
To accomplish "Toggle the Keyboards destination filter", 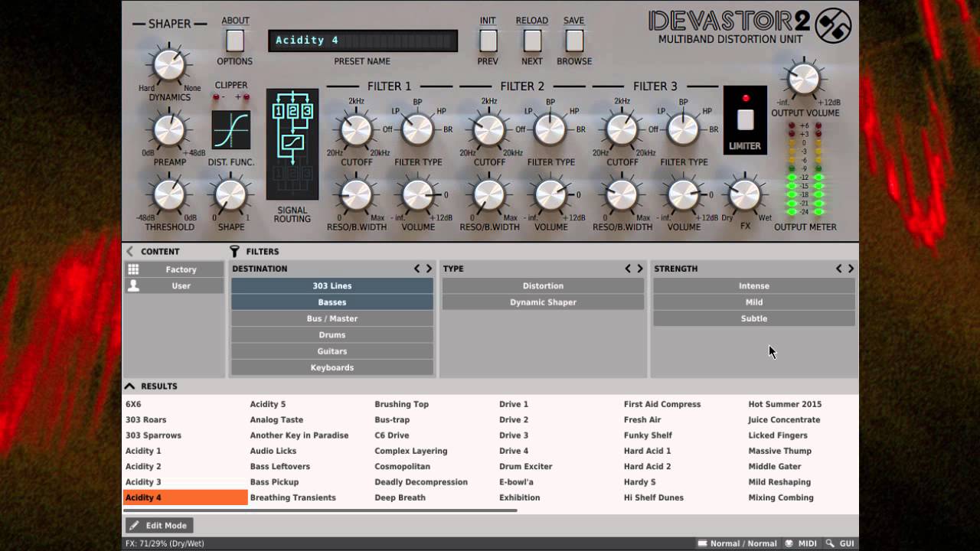I will tap(332, 367).
